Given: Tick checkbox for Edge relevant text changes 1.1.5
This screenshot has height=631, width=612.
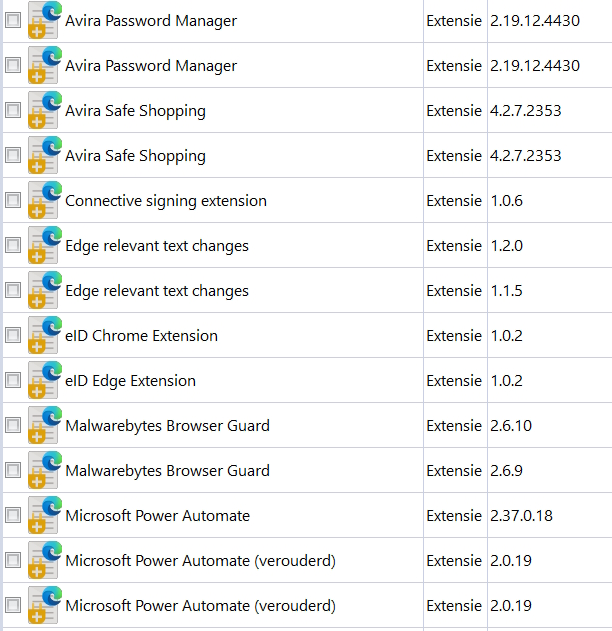Looking at the screenshot, I should coord(13,291).
